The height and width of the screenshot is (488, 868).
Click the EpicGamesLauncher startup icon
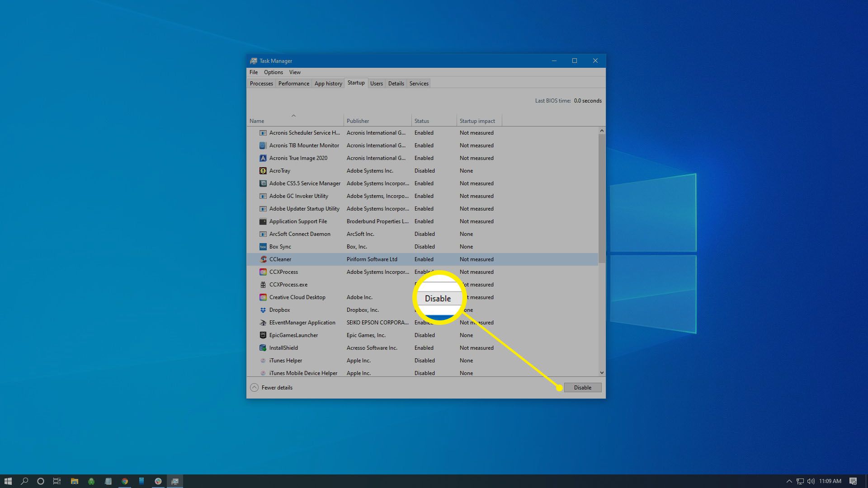point(262,335)
